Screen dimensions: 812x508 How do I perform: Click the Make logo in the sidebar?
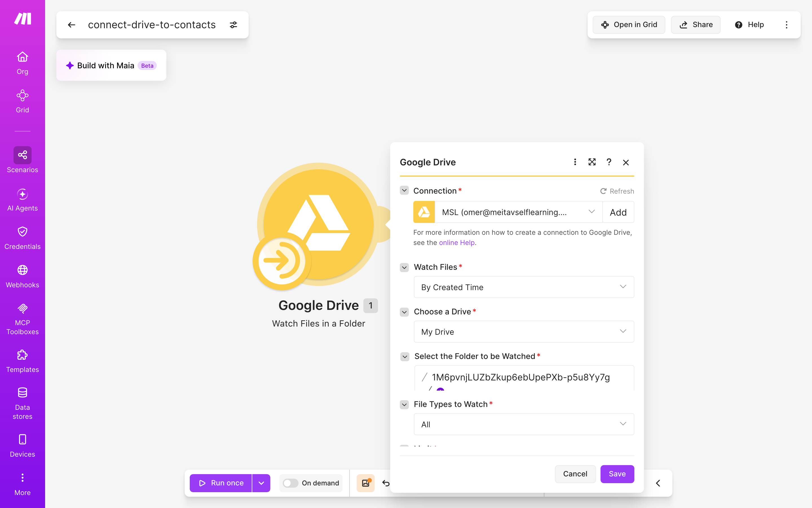[x=23, y=19]
